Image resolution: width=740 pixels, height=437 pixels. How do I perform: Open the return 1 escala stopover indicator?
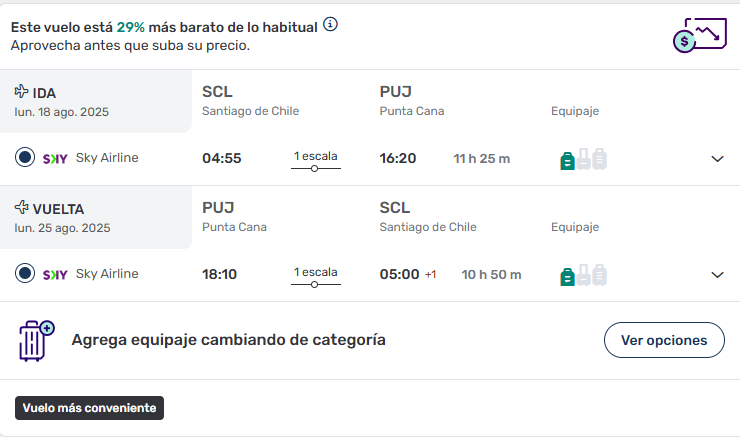(316, 277)
